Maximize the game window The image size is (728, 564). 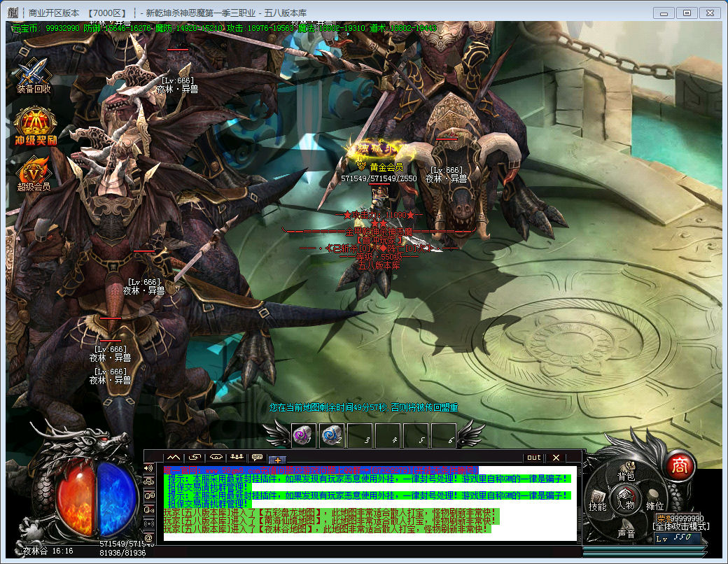pyautogui.click(x=687, y=13)
